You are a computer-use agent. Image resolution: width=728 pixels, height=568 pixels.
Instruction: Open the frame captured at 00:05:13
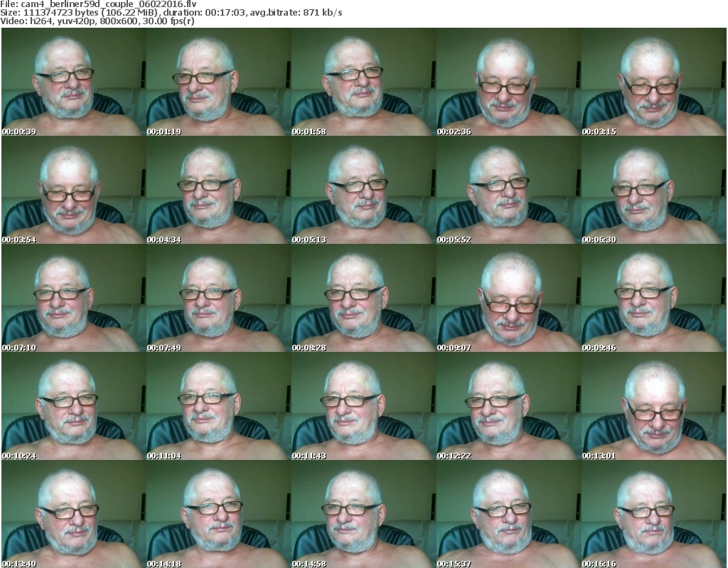click(x=363, y=190)
